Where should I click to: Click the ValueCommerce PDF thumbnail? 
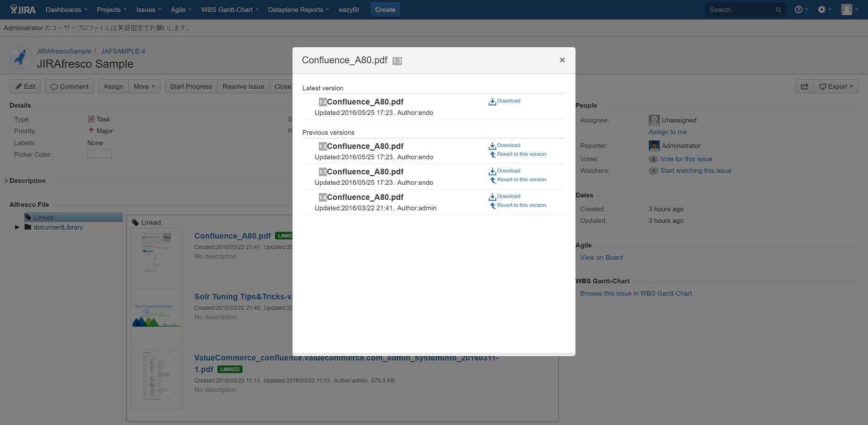(156, 380)
